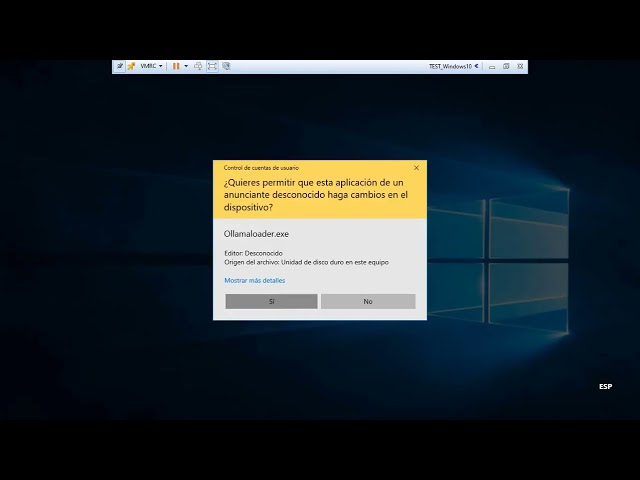Restore the VMRC console window
This screenshot has width=640, height=480.
coord(506,66)
